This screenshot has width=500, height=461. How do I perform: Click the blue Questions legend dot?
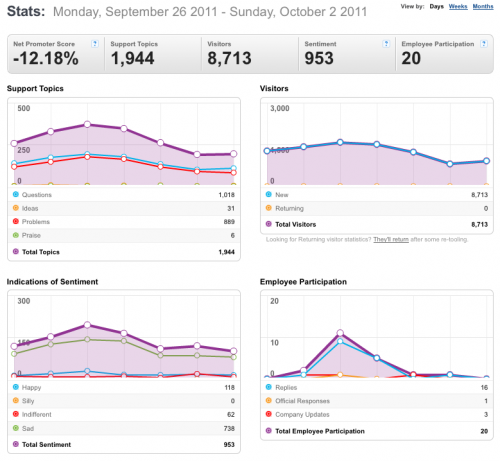click(16, 194)
